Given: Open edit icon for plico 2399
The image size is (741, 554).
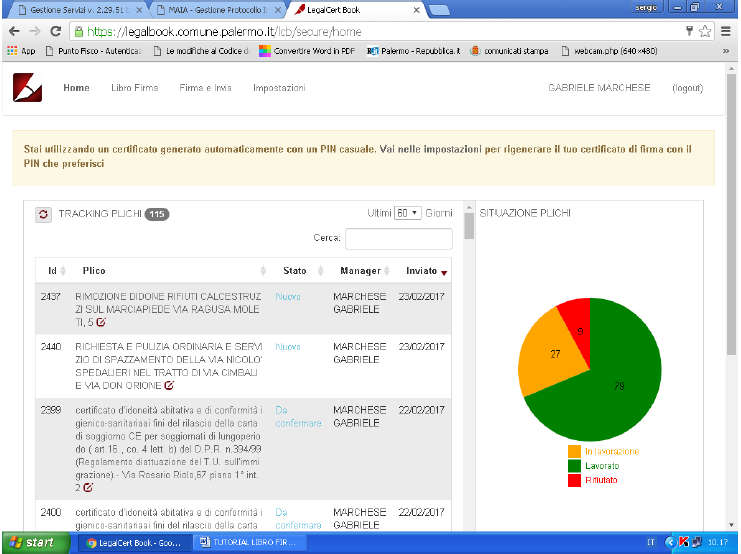Looking at the screenshot, I should pyautogui.click(x=88, y=487).
